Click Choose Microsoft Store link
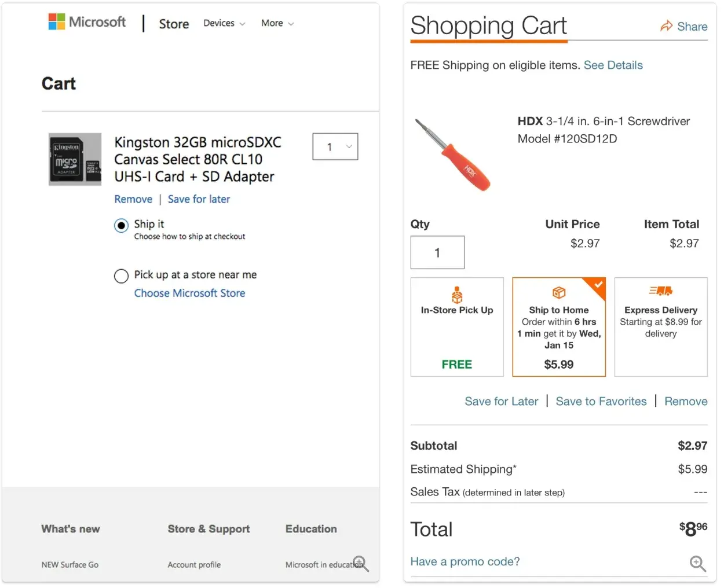 click(189, 293)
